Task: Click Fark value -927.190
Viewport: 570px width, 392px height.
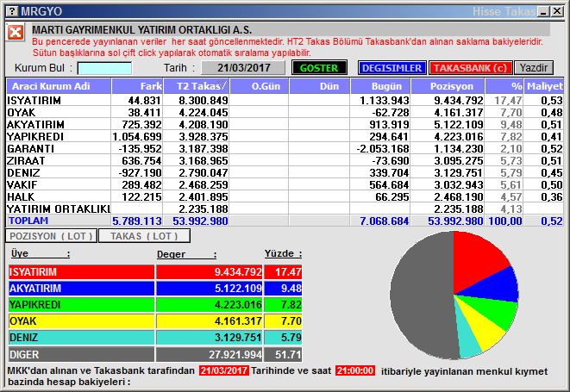Action: tap(140, 172)
